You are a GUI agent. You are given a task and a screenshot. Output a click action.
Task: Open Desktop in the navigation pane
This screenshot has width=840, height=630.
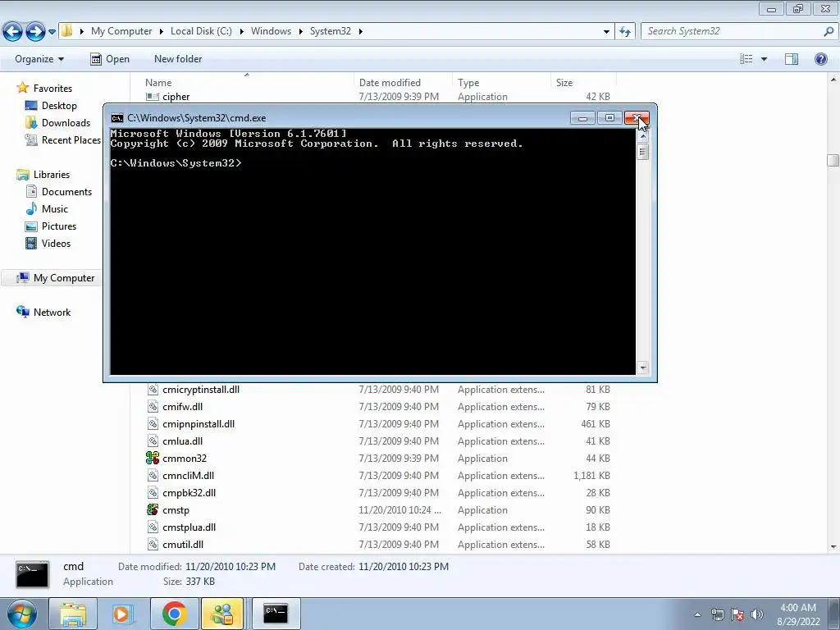pyautogui.click(x=59, y=106)
